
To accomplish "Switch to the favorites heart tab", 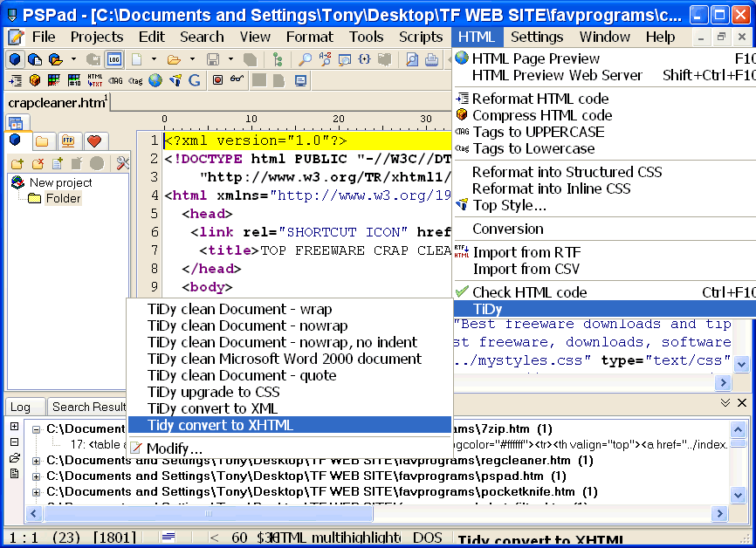I will point(94,140).
